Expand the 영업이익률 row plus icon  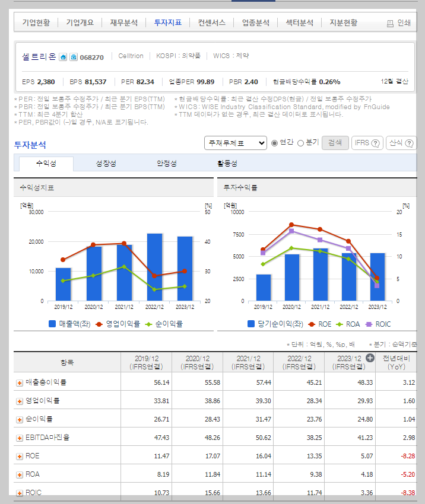click(x=20, y=401)
